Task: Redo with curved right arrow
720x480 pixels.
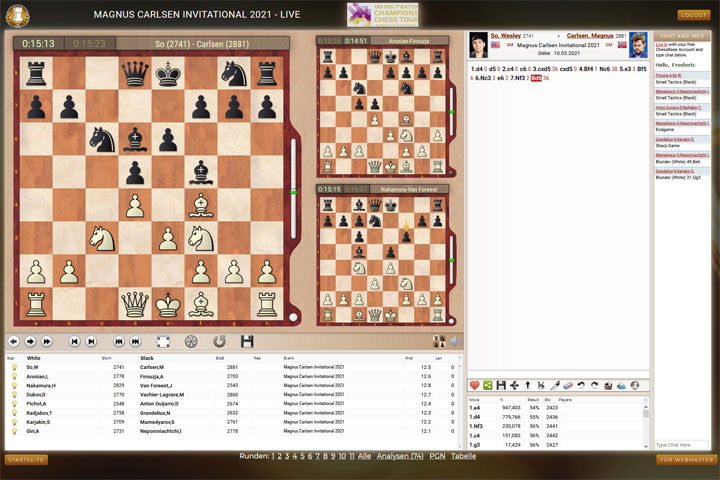Action: point(595,385)
